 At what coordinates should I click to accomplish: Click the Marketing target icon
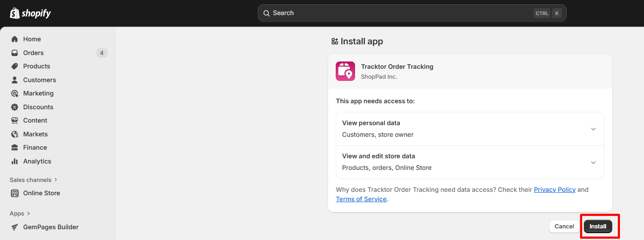(15, 93)
